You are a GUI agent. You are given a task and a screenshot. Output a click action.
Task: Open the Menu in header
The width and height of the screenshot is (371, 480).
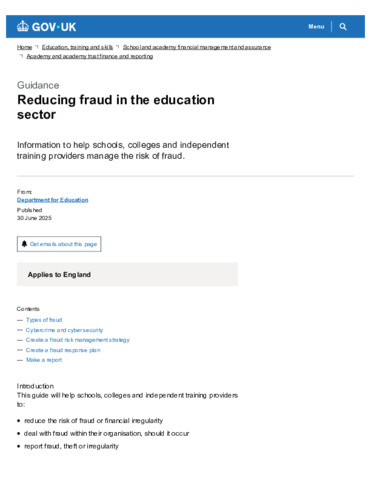(316, 26)
